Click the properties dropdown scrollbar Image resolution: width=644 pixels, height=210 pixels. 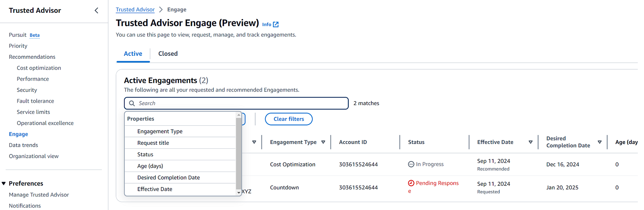[x=239, y=153]
